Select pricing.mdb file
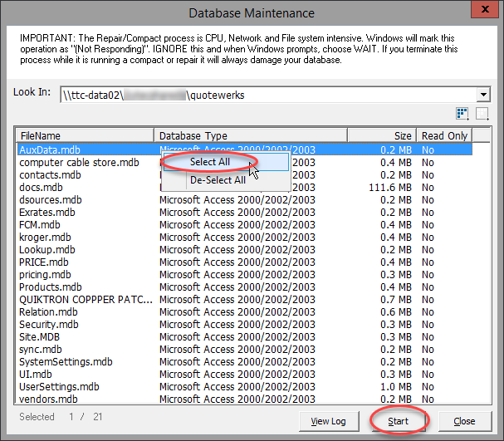 pos(45,275)
